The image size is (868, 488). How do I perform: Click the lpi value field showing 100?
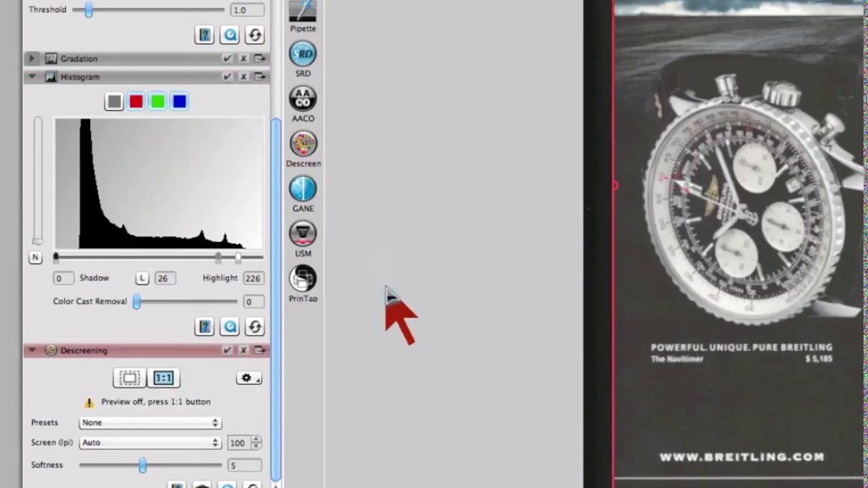[x=238, y=443]
